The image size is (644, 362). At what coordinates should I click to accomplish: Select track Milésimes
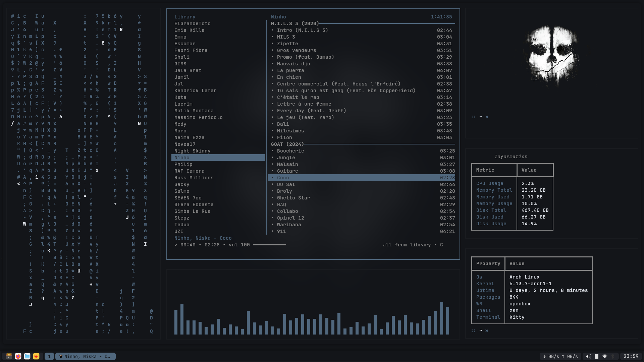[x=362, y=131]
